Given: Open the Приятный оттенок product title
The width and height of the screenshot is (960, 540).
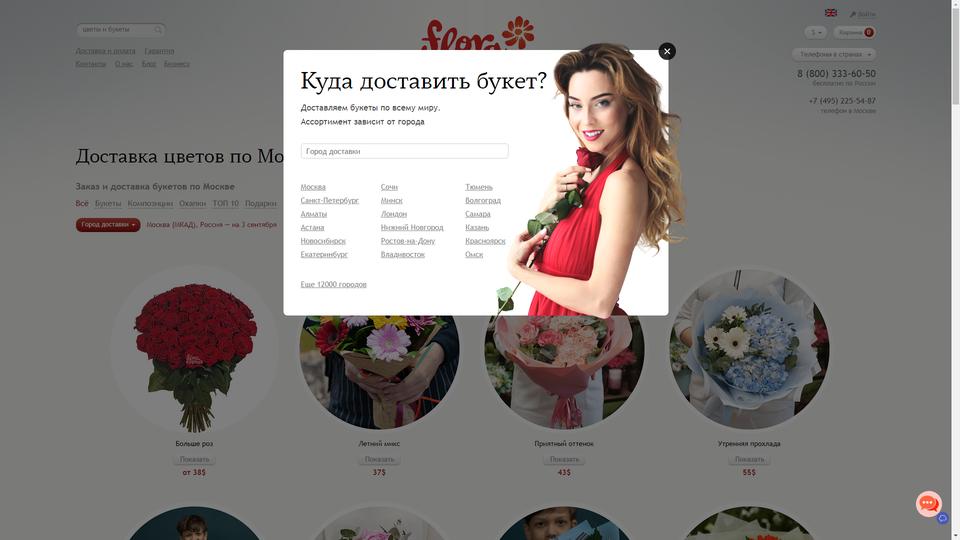Looking at the screenshot, I should 564,444.
